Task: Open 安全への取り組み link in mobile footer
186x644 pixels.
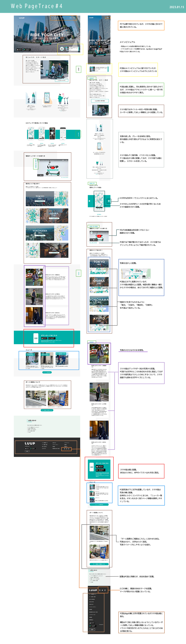Action: [92, 599]
